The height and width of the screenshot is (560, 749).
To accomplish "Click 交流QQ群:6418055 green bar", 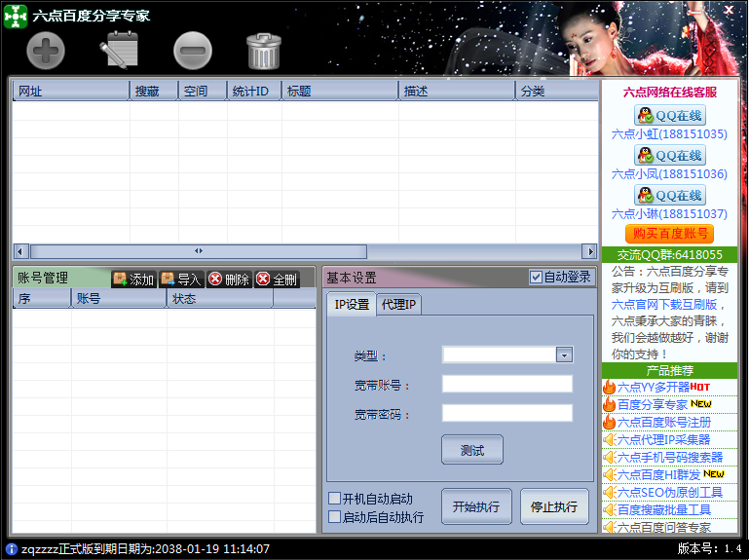I will 669,254.
